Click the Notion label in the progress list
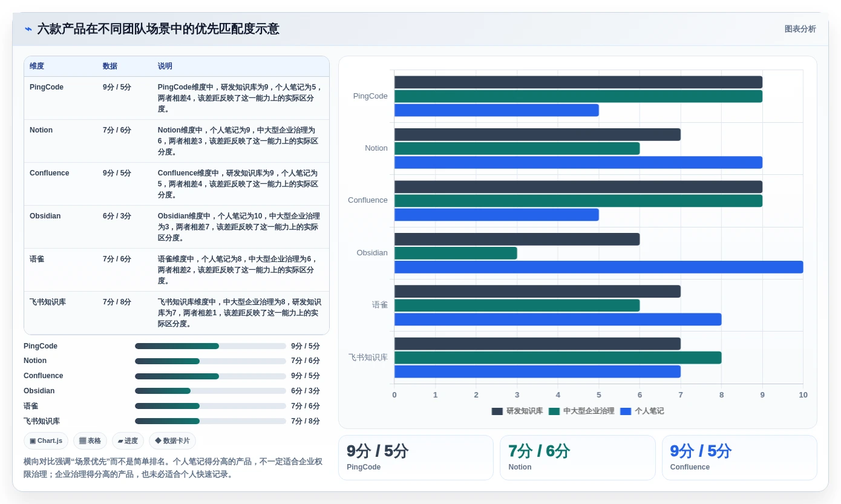 [35, 361]
